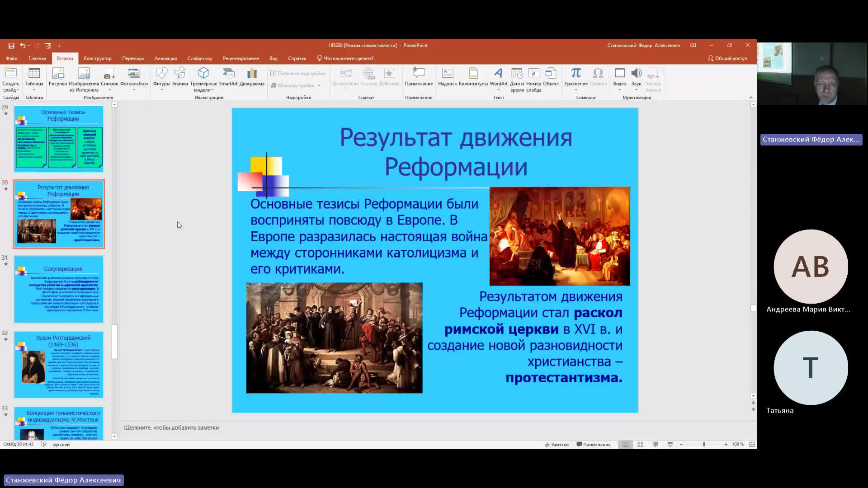Click Share (Общий доступ) button
The height and width of the screenshot is (488, 868).
click(x=728, y=58)
